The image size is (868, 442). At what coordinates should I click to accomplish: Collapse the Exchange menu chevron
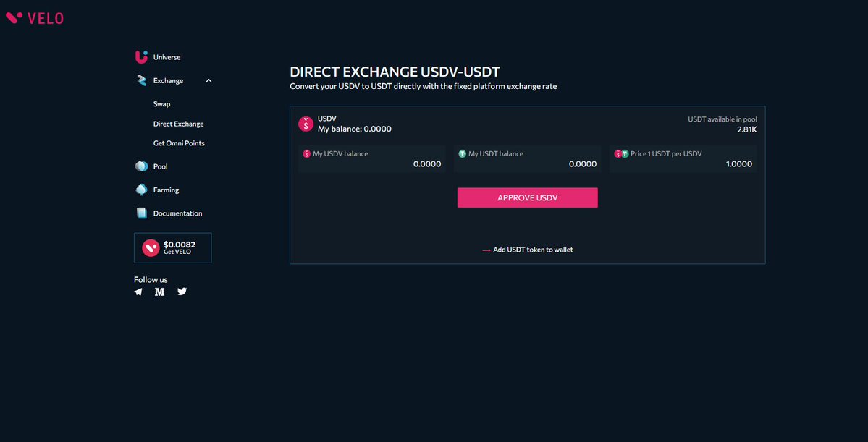point(208,81)
